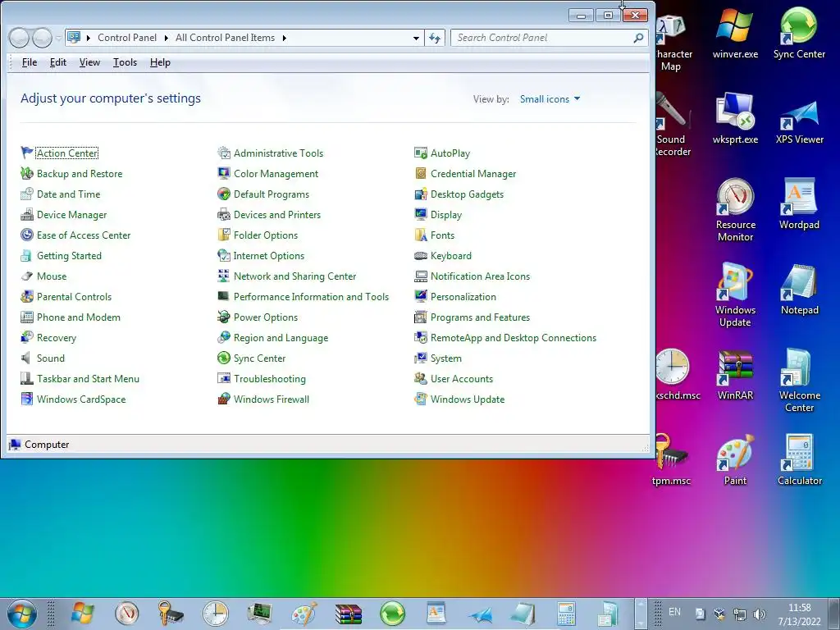Open the Help menu

point(160,62)
